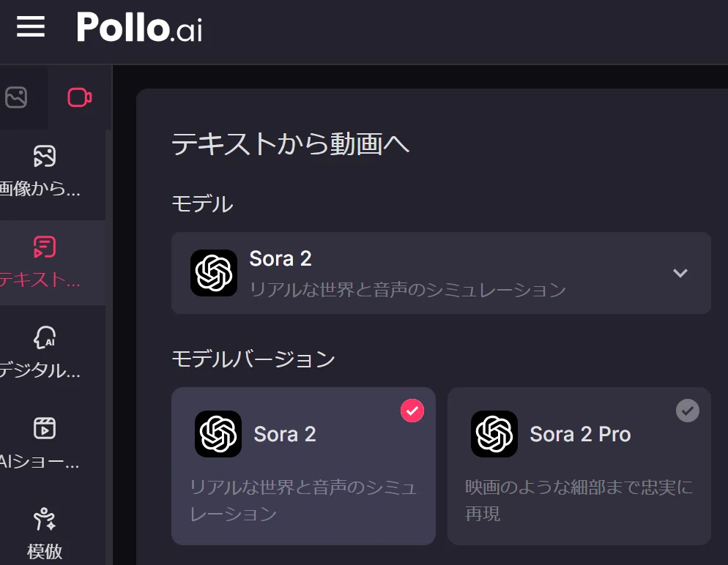Click the sidebar vertical scrollbar

coord(108,347)
